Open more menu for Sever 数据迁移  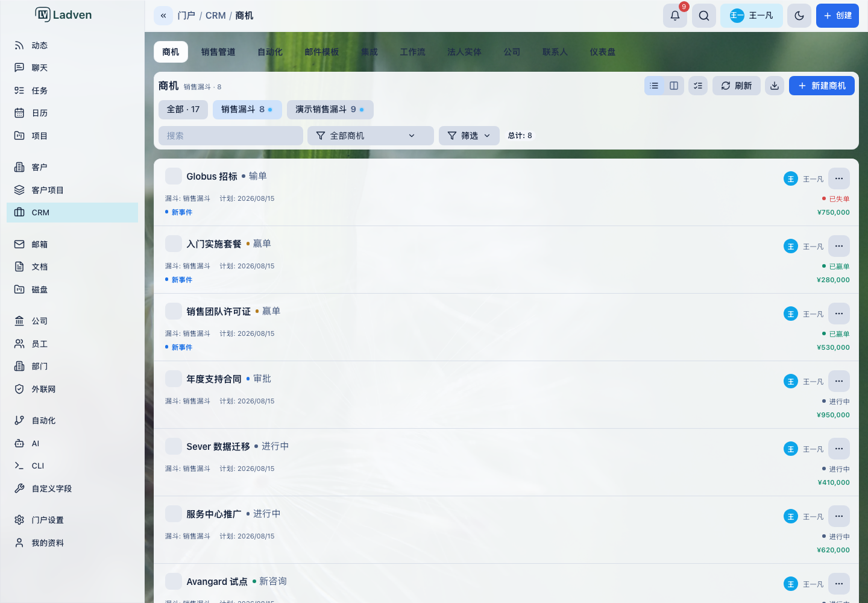tap(839, 449)
